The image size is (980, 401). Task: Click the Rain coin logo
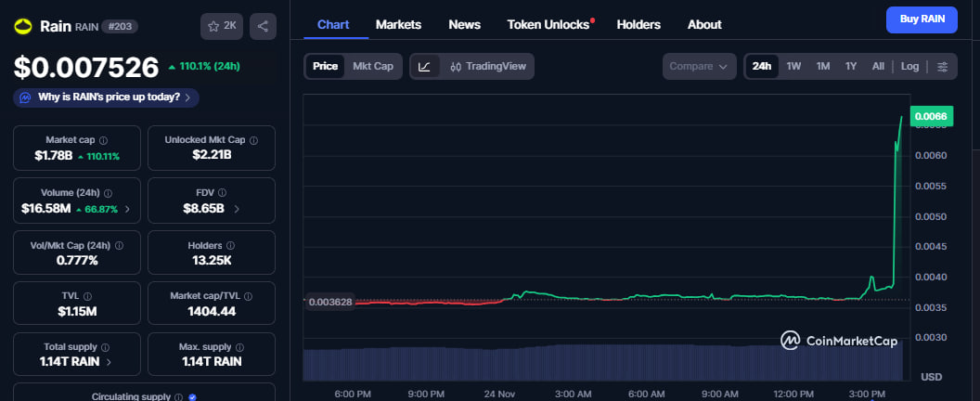click(x=22, y=26)
